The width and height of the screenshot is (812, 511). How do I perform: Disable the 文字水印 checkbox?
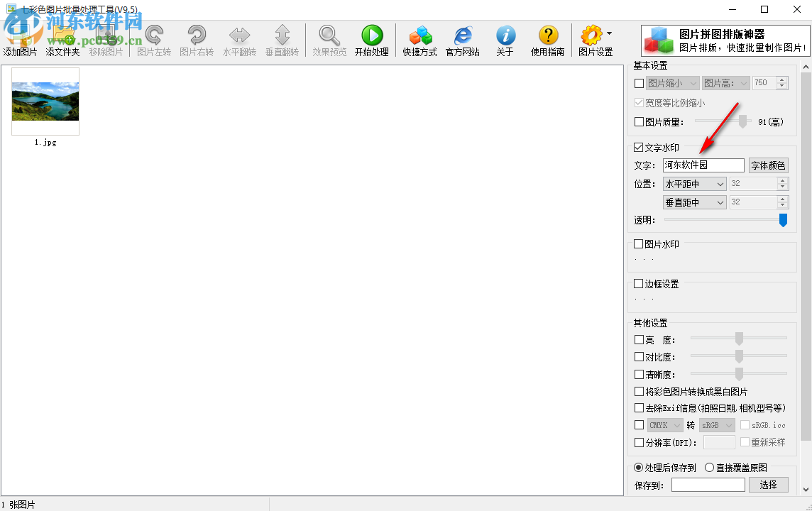click(639, 148)
